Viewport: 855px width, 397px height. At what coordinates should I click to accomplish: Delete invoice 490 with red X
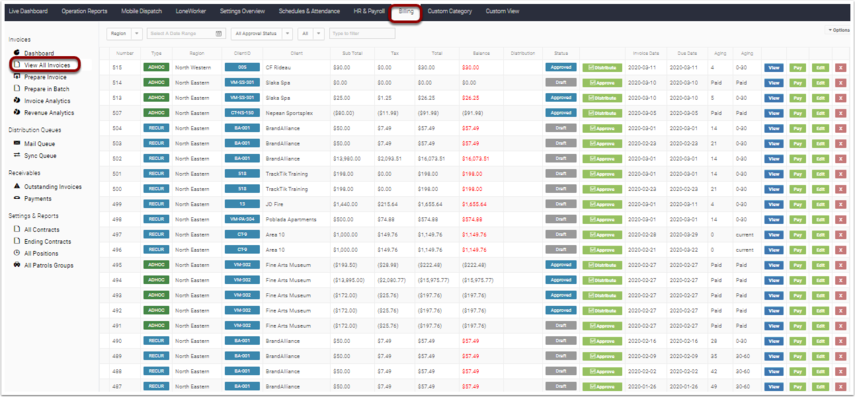[840, 341]
